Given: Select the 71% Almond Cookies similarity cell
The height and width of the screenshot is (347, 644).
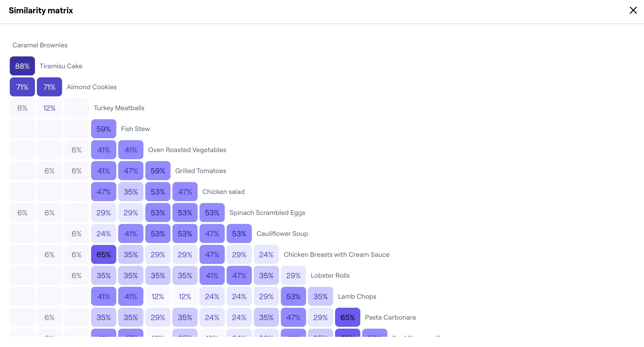Looking at the screenshot, I should [x=49, y=87].
